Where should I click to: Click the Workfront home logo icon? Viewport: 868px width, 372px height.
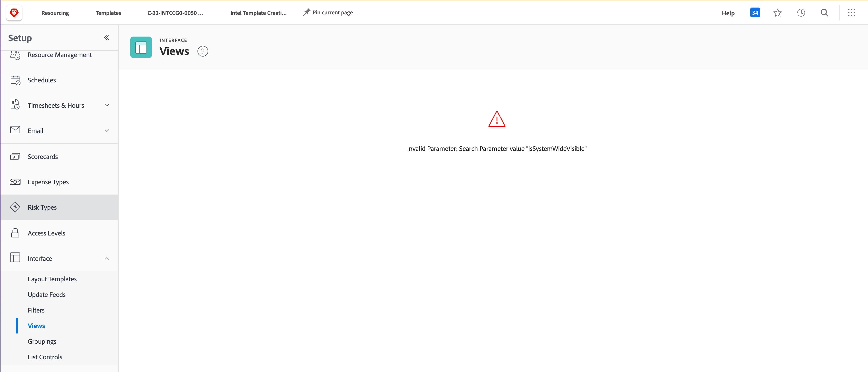14,13
